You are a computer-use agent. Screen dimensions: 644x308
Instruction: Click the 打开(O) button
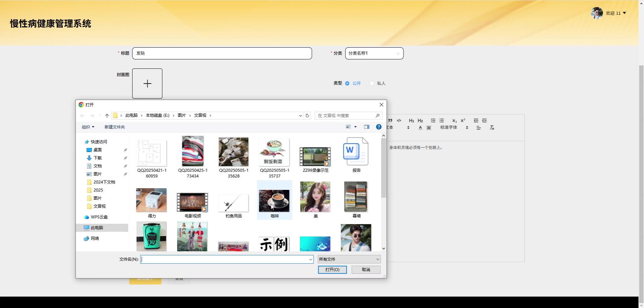coord(332,269)
